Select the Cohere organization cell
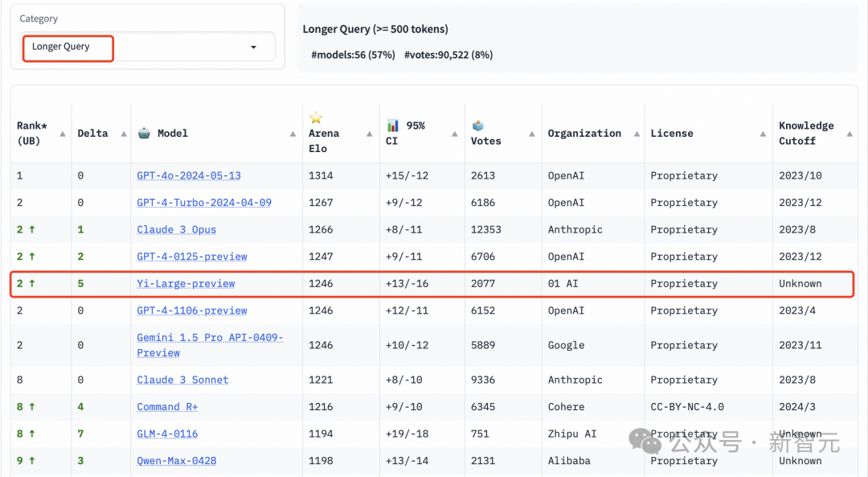This screenshot has width=868, height=477. pos(567,407)
